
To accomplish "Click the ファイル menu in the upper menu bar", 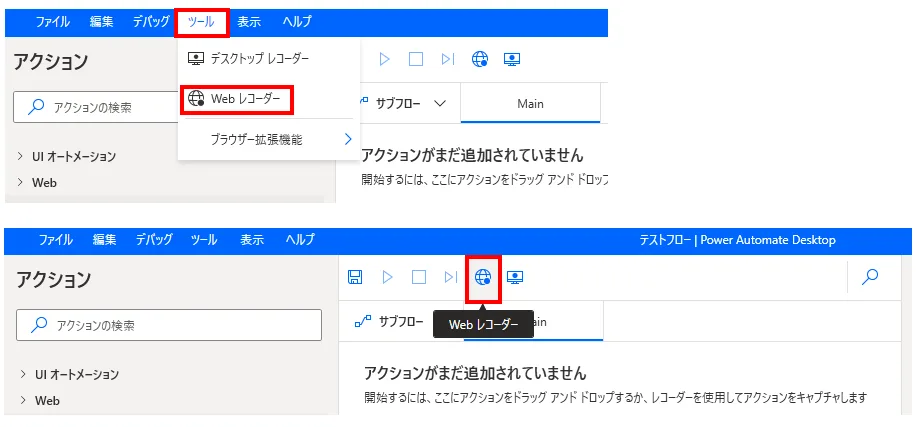I will point(53,21).
